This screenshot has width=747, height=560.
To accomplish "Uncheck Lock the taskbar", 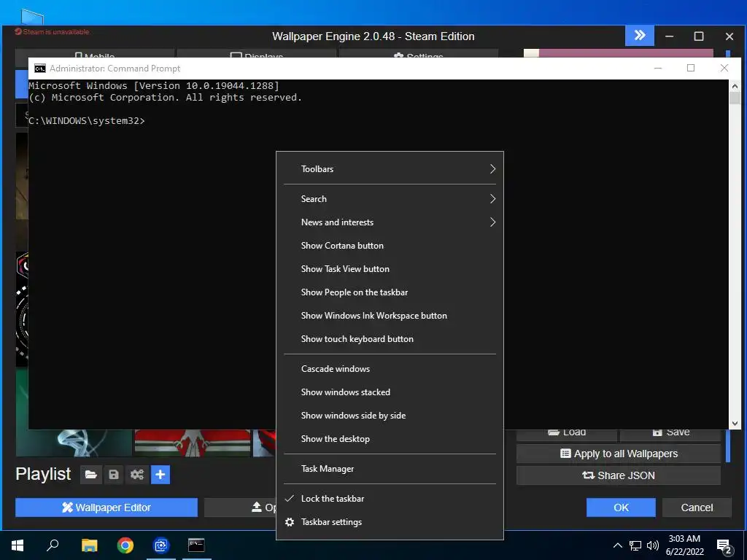I will (x=390, y=499).
